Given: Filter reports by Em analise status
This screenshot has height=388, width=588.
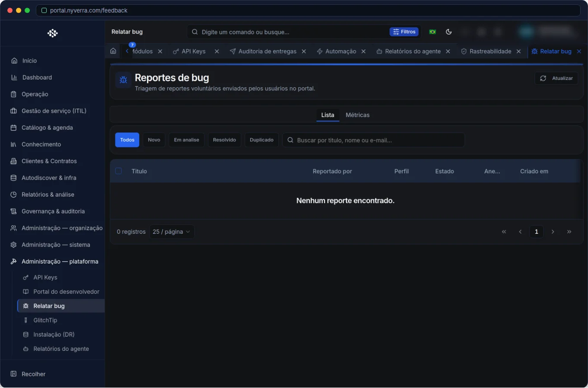Looking at the screenshot, I should click(x=186, y=140).
